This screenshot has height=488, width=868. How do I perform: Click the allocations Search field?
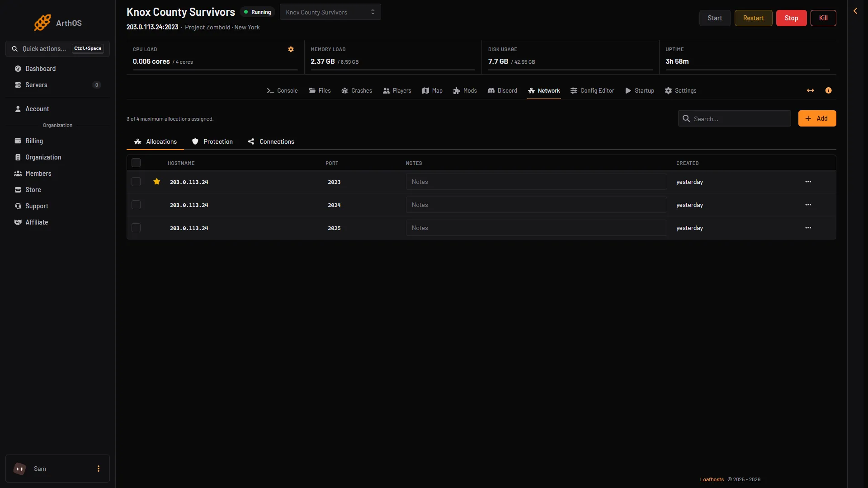(x=734, y=118)
